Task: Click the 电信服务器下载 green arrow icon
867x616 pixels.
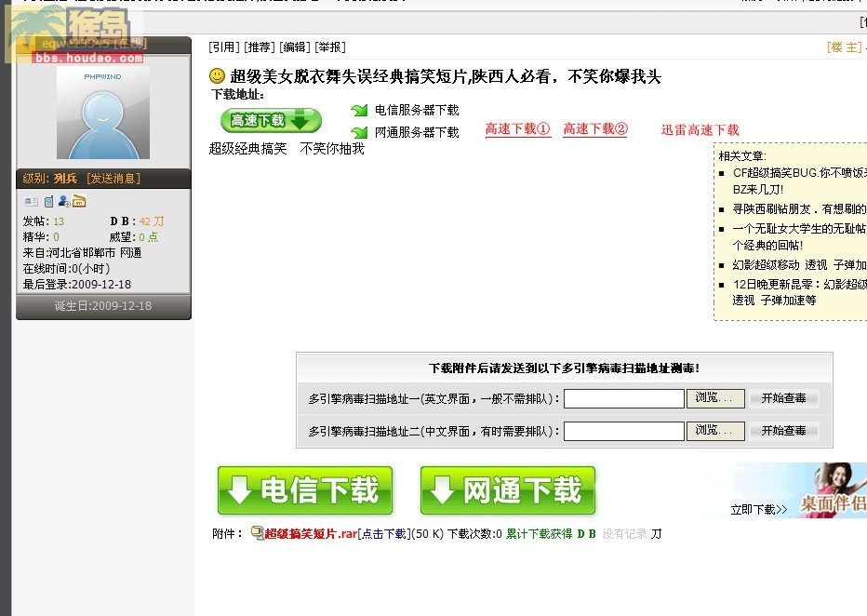Action: (359, 110)
